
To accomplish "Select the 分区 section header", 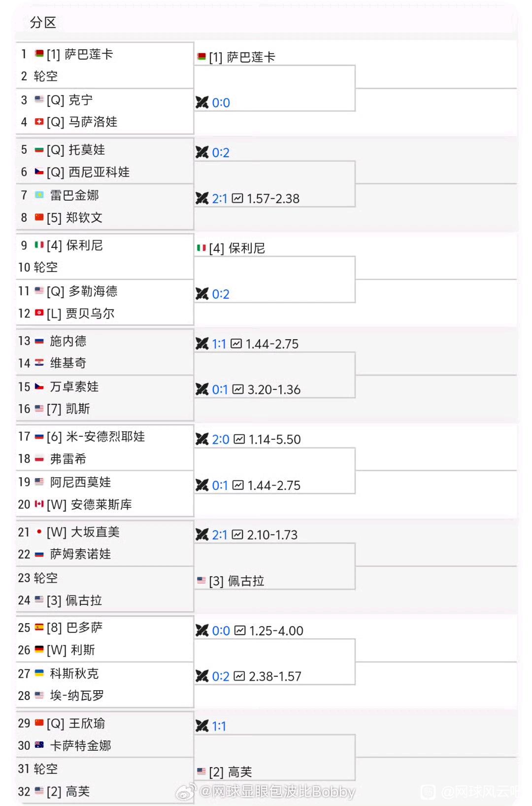I will pos(43,23).
